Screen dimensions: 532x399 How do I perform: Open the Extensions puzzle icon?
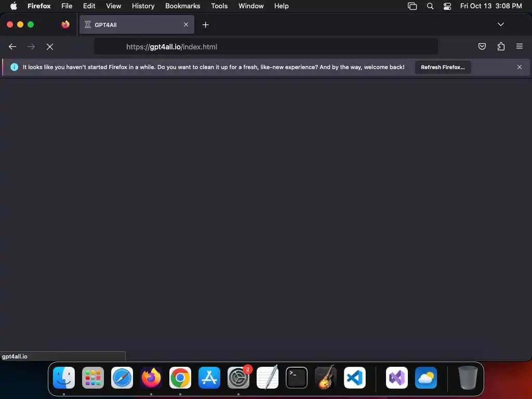[x=501, y=46]
